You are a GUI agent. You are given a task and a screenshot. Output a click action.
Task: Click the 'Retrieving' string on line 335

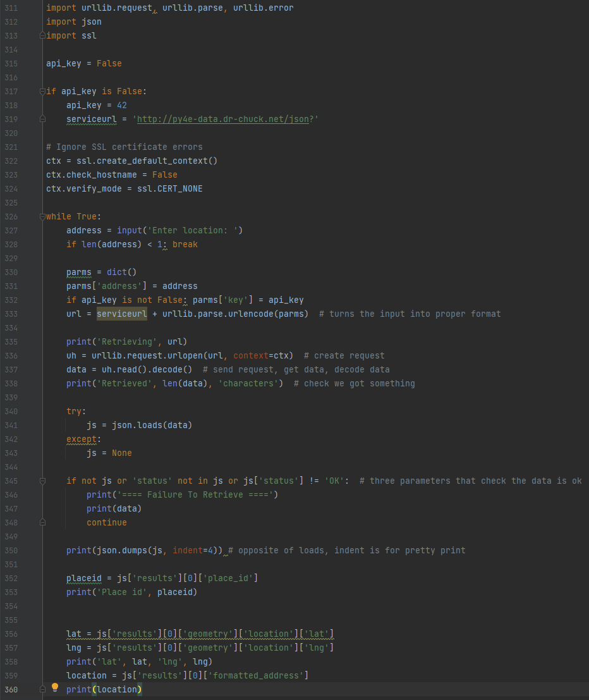[x=127, y=341]
